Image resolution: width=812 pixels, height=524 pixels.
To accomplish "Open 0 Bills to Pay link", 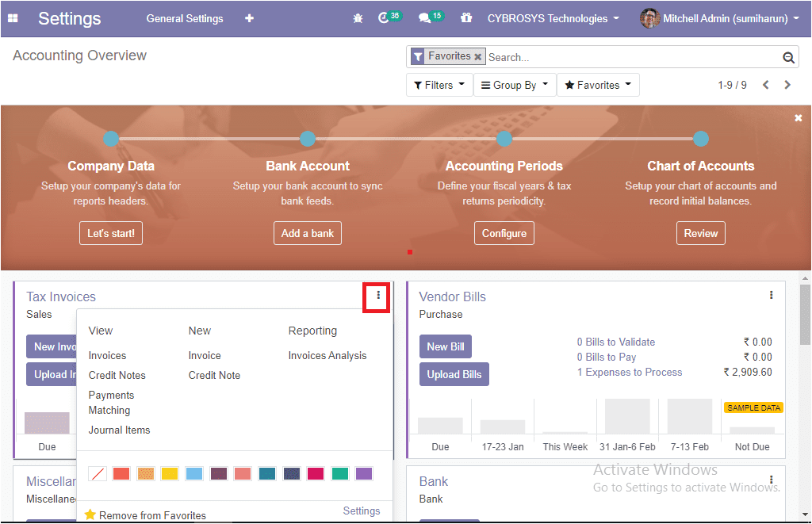I will [x=607, y=358].
